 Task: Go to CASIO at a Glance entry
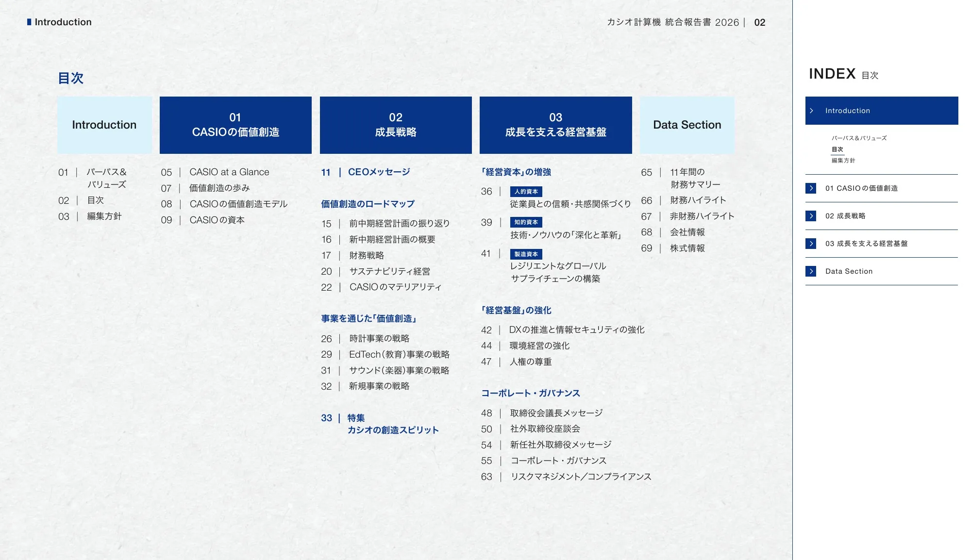[x=215, y=172]
